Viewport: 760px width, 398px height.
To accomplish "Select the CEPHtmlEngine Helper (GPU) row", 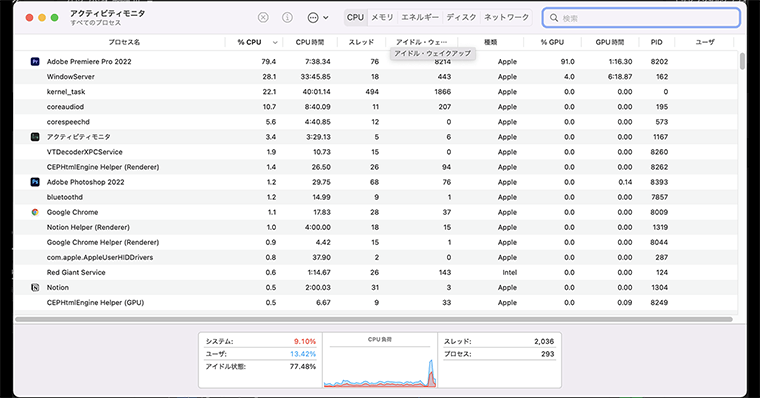I will [376, 302].
